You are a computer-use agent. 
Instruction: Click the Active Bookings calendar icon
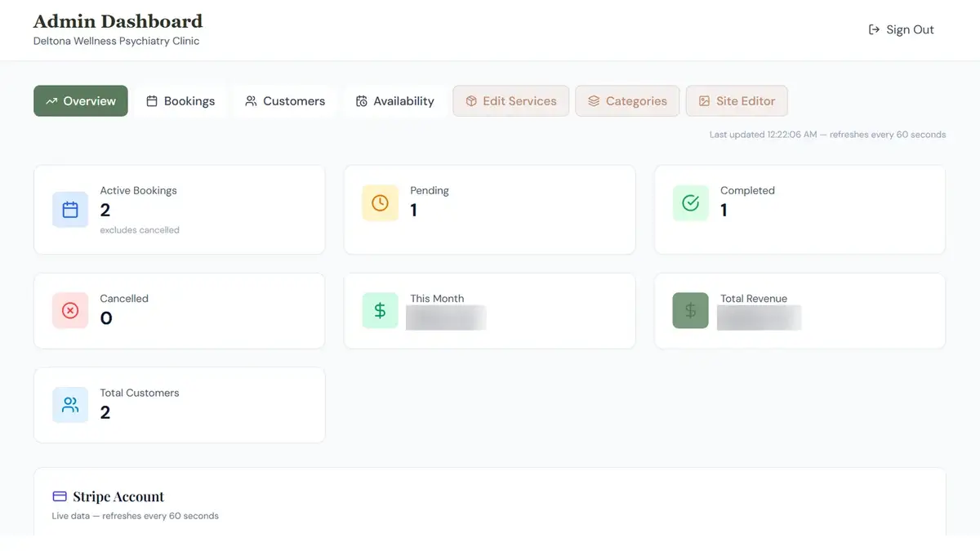tap(70, 210)
